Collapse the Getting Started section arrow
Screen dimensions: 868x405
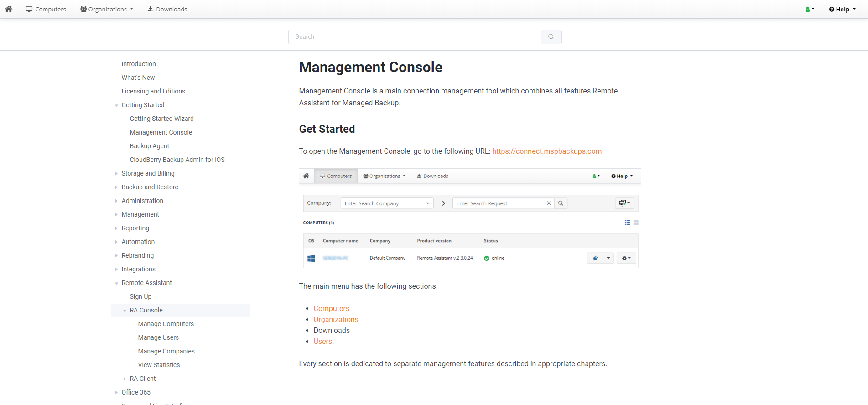[116, 105]
